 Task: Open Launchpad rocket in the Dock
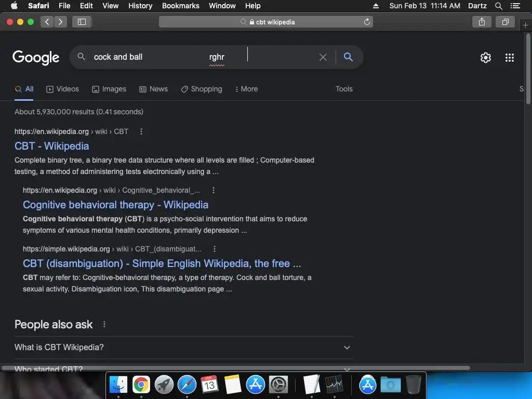coord(164,385)
